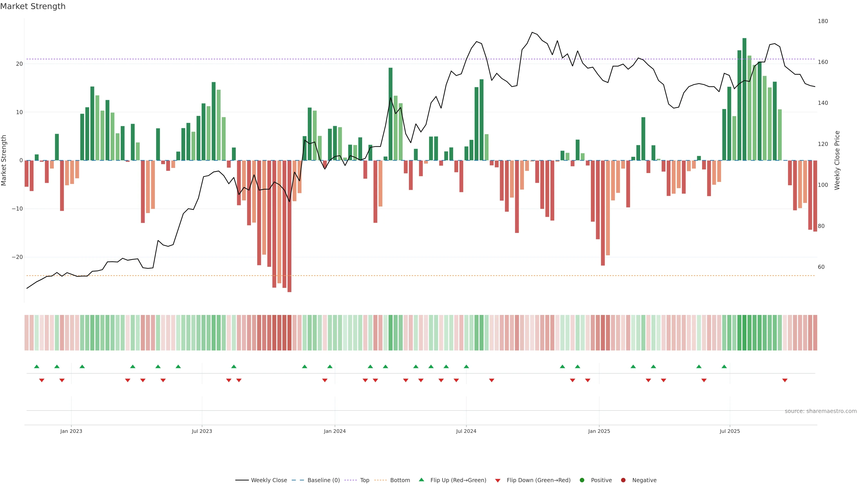Image resolution: width=868 pixels, height=488 pixels.
Task: Click the Jul 2025 x-axis label
Action: click(729, 431)
